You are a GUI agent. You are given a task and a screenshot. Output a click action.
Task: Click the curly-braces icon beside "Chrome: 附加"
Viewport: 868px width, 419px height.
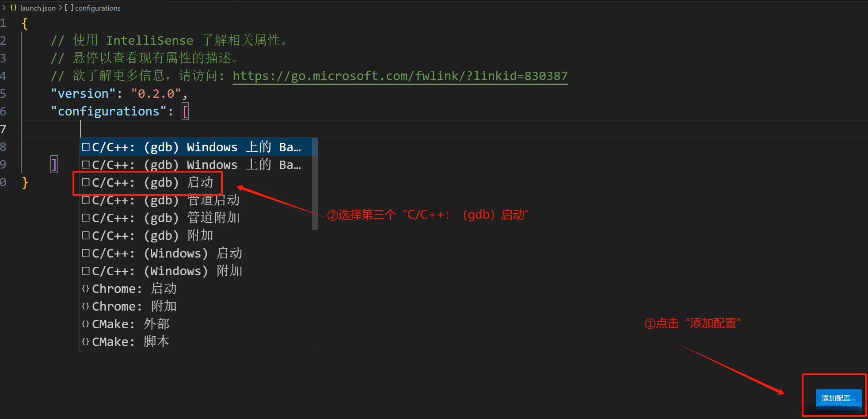click(x=85, y=306)
